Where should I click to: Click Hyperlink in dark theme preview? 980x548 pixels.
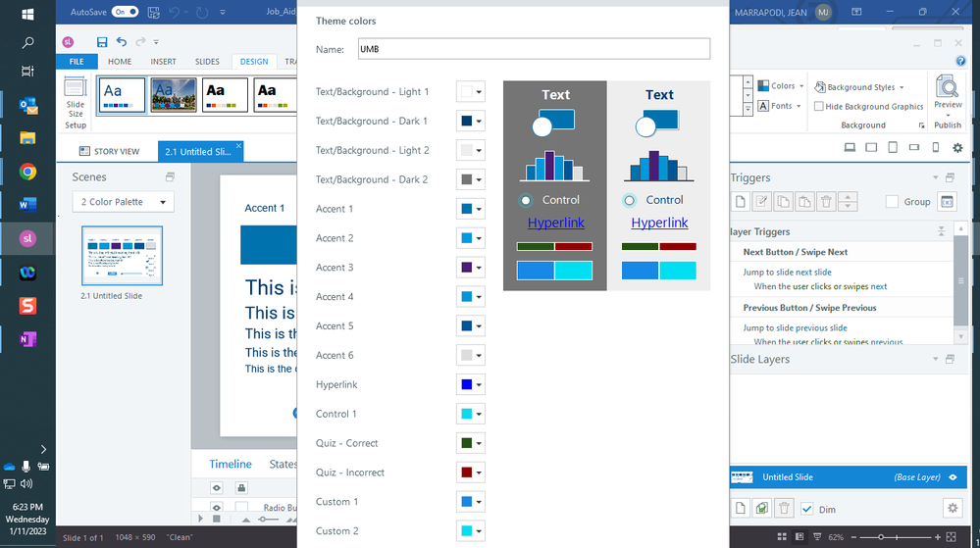(555, 223)
